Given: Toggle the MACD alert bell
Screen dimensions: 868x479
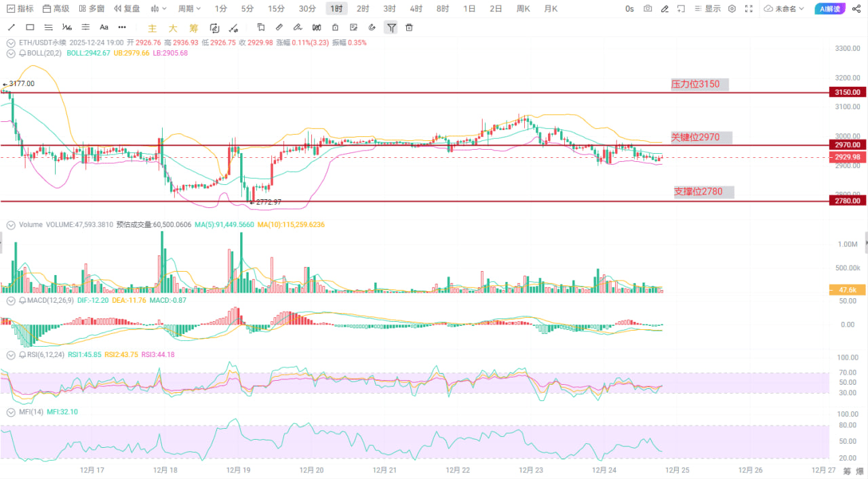Looking at the screenshot, I should point(22,300).
